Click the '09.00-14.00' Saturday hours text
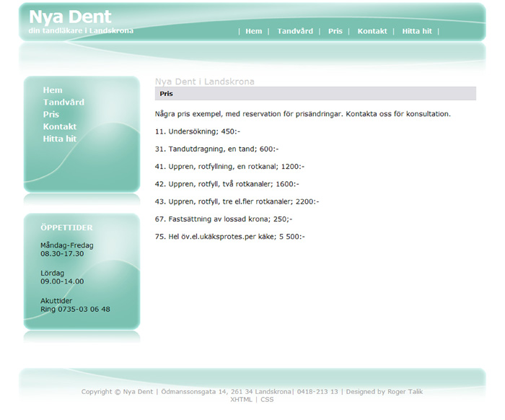Image resolution: width=505 pixels, height=420 pixels. (62, 281)
